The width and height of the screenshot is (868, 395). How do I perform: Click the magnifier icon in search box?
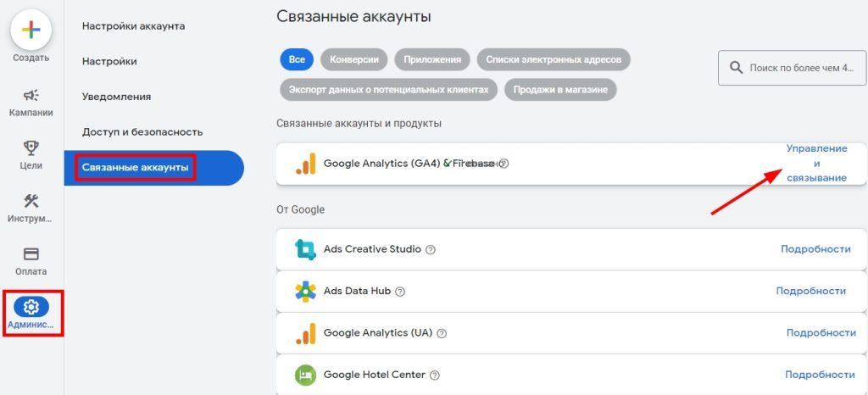tap(737, 68)
